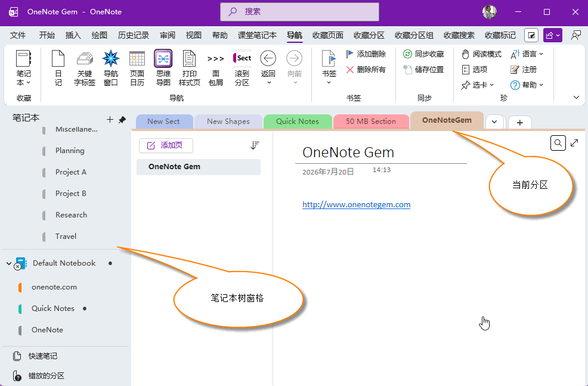Screen dimensions: 588x386
Task: Open 错放的分区 misplaced sections
Action: click(39, 375)
